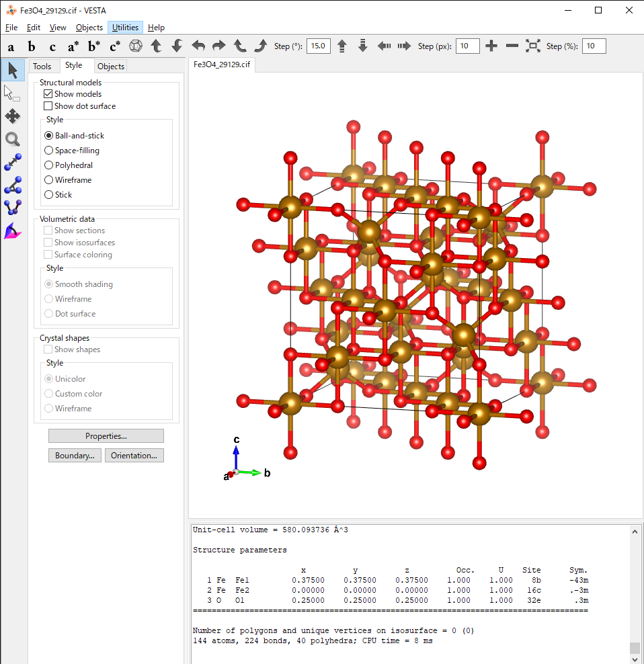The image size is (644, 664).
Task: Click the Step percent zoom field
Action: click(594, 46)
